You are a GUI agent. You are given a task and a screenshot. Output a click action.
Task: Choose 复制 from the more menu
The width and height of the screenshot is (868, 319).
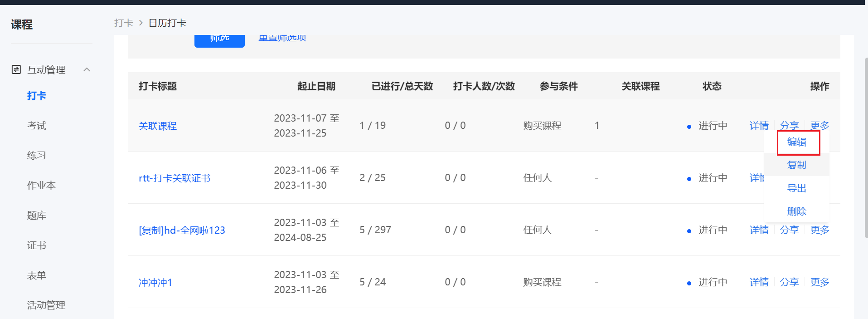pos(797,165)
